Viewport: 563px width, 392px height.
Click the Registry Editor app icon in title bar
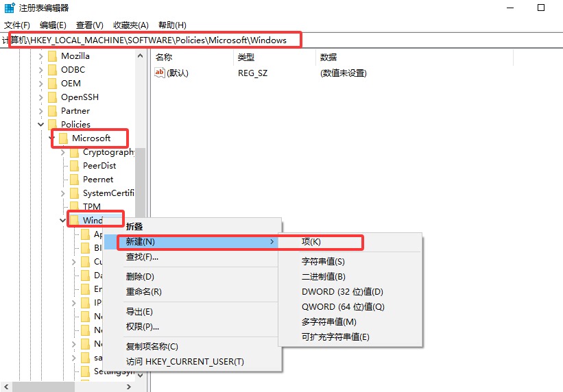click(10, 8)
